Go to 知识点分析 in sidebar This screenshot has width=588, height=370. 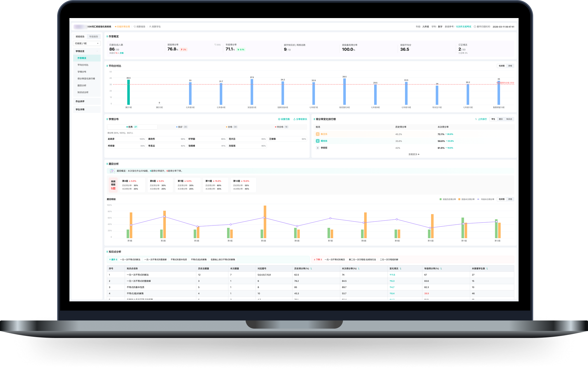coord(87,92)
